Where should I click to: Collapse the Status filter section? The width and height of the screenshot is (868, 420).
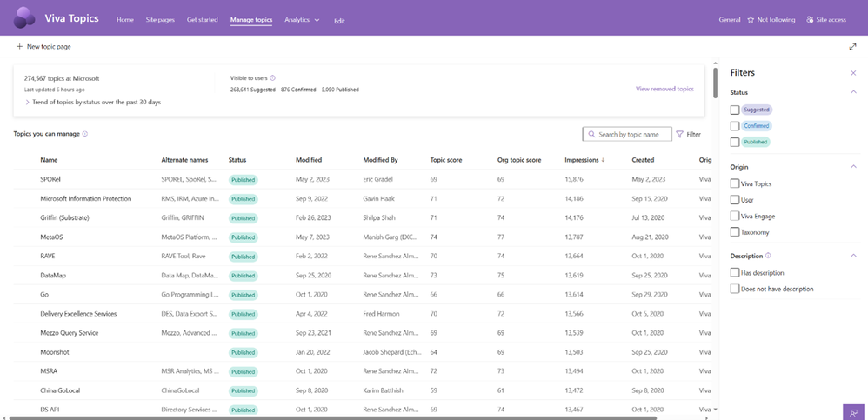coord(852,92)
